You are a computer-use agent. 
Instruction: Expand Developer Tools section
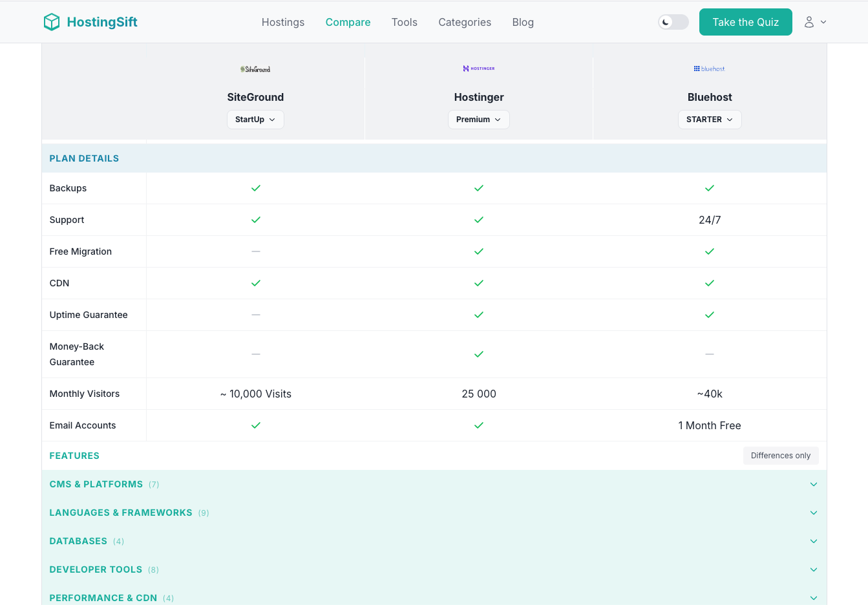(x=434, y=569)
